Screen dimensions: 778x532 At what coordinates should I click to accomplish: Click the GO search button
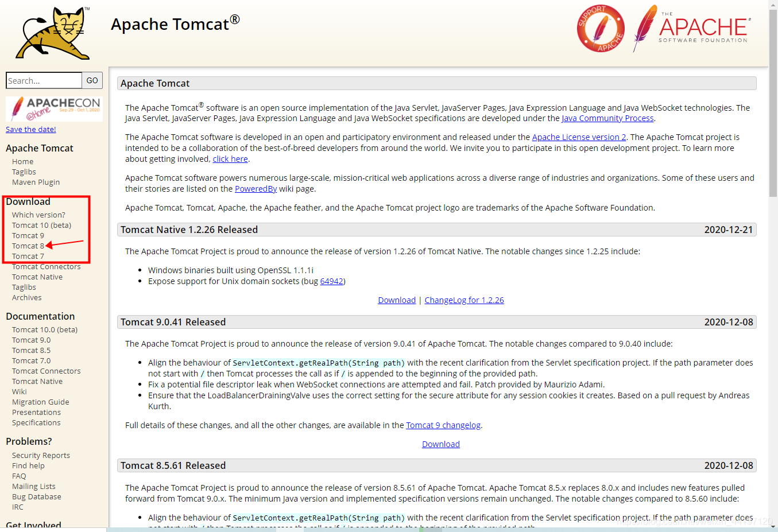pyautogui.click(x=92, y=80)
